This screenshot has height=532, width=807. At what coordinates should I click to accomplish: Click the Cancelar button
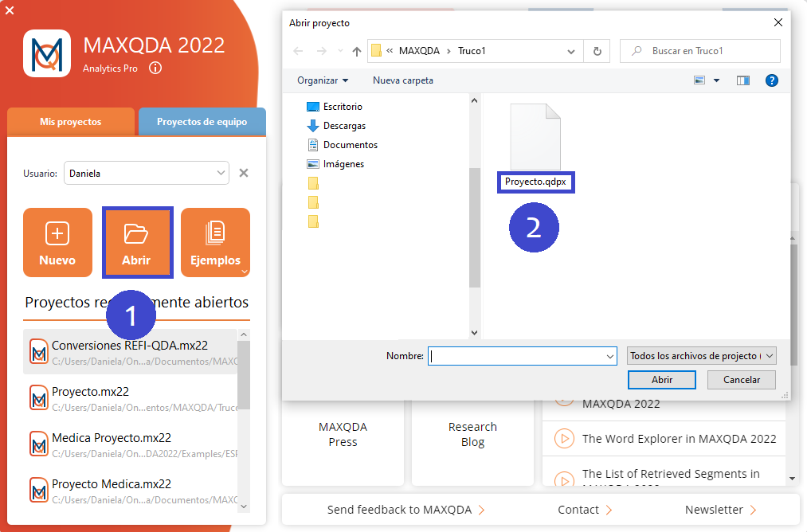point(742,380)
